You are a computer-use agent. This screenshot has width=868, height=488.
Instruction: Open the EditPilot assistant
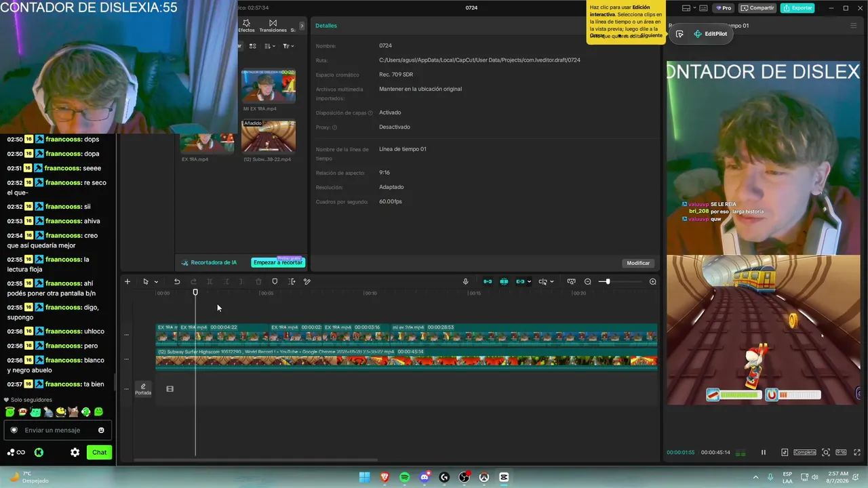pos(710,34)
